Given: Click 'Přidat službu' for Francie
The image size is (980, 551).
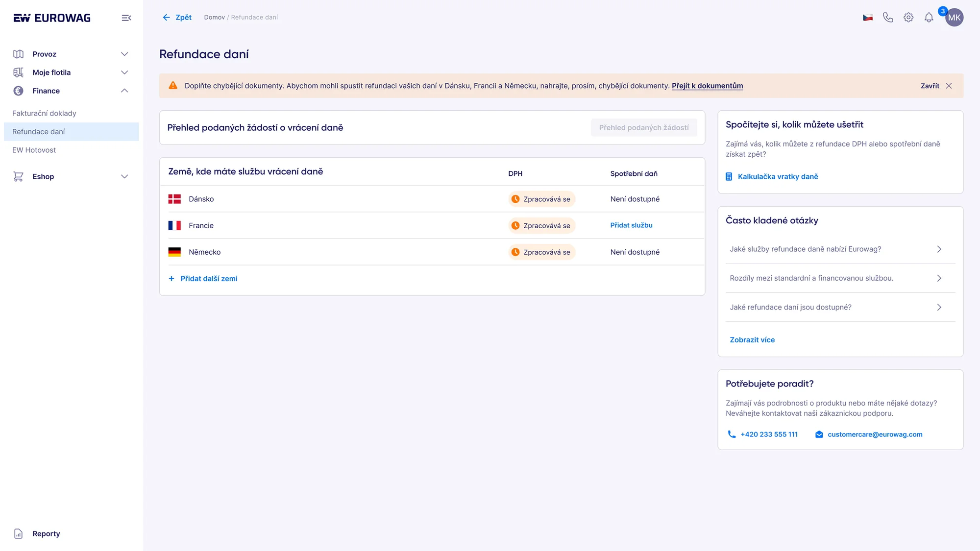Looking at the screenshot, I should tap(631, 225).
